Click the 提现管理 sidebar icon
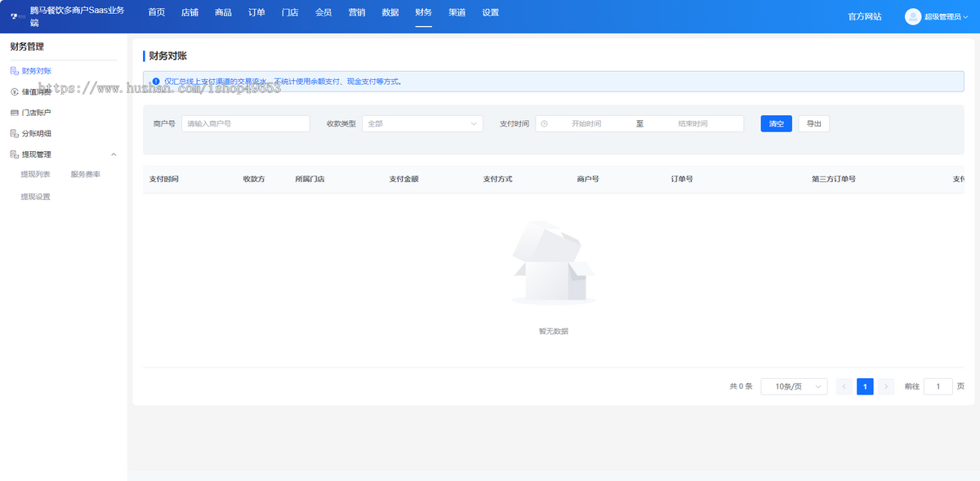 pos(14,154)
